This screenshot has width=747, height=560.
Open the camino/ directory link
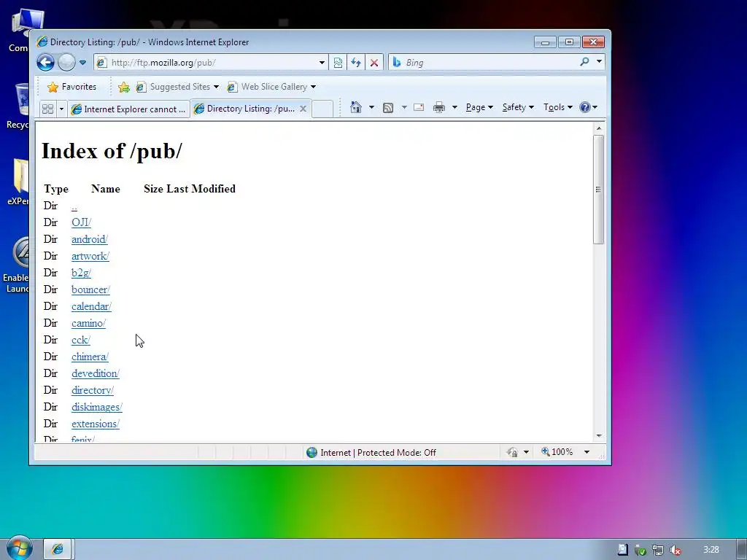point(88,323)
